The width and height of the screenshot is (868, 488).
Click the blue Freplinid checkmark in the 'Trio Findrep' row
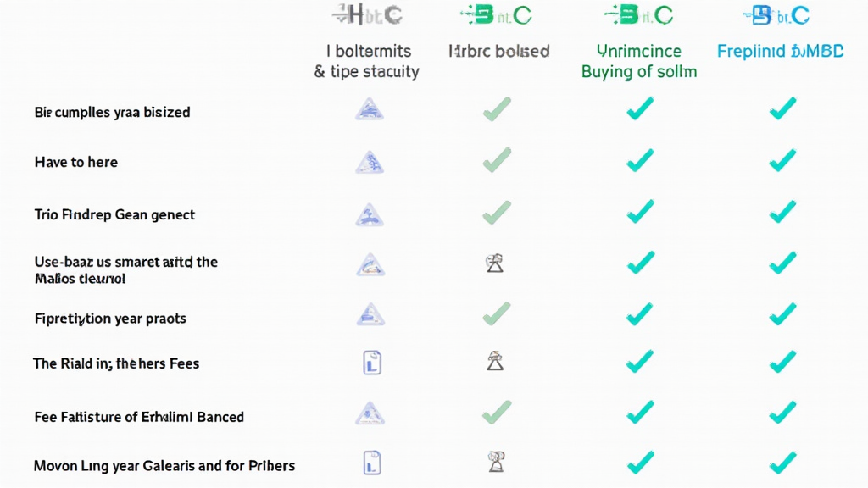pos(782,211)
